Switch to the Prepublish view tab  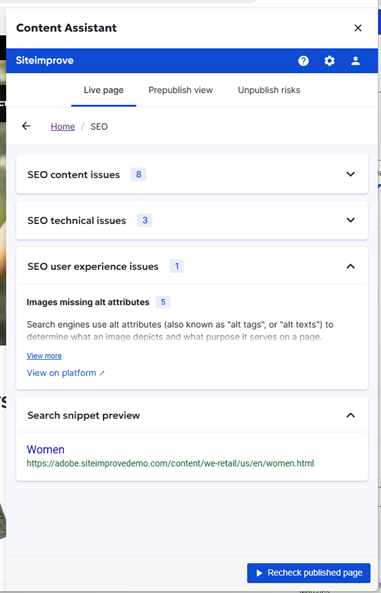tap(180, 90)
